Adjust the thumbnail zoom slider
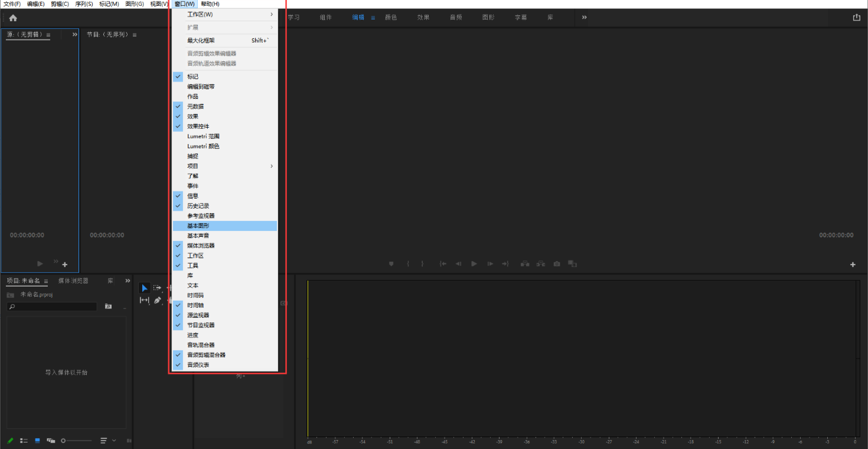868x449 pixels. tap(77, 441)
